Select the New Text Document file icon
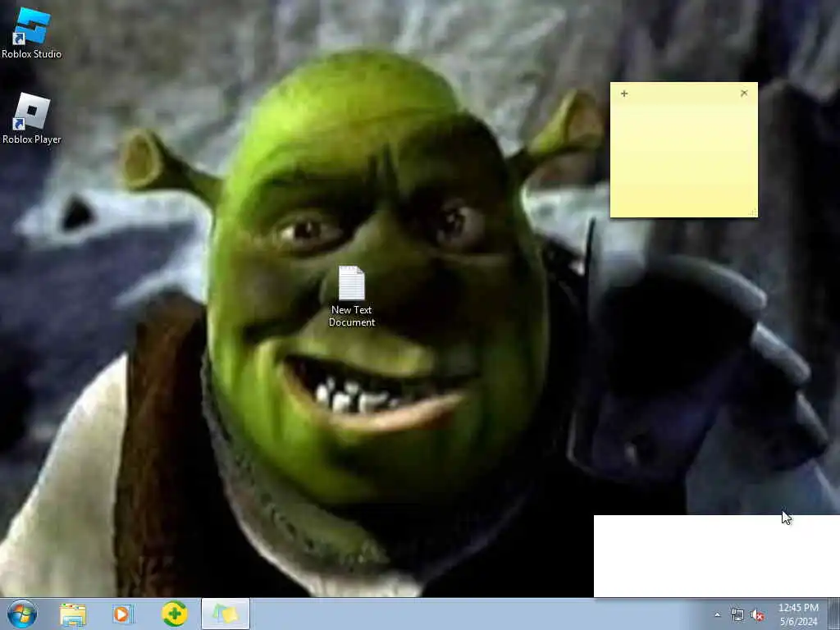The width and height of the screenshot is (840, 630). [351, 296]
